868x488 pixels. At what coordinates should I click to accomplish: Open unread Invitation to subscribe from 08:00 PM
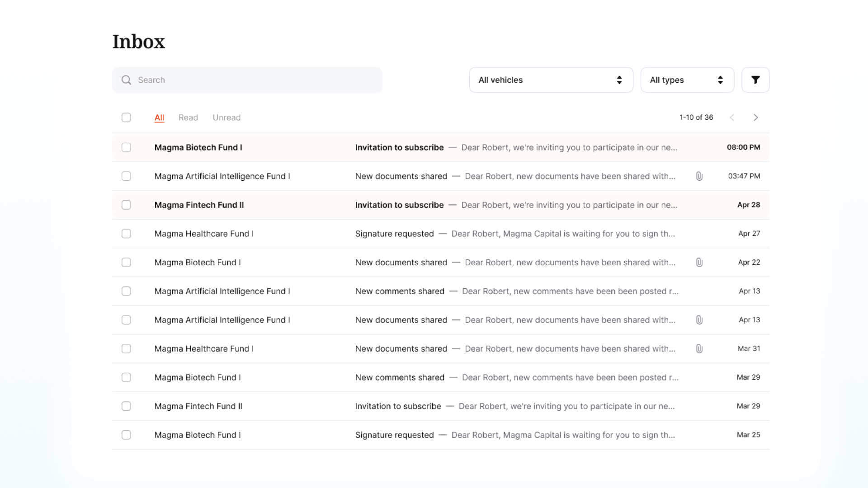tap(441, 147)
